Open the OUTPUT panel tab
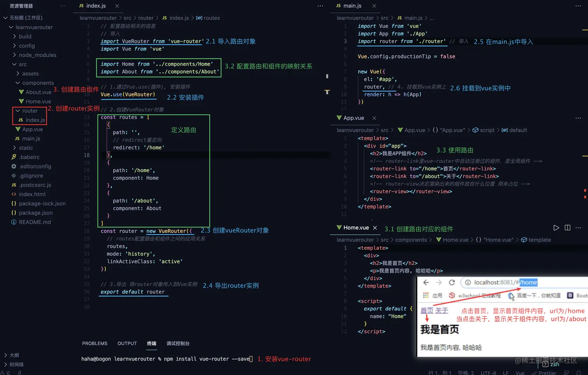Image resolution: width=588 pixels, height=375 pixels. [x=127, y=343]
